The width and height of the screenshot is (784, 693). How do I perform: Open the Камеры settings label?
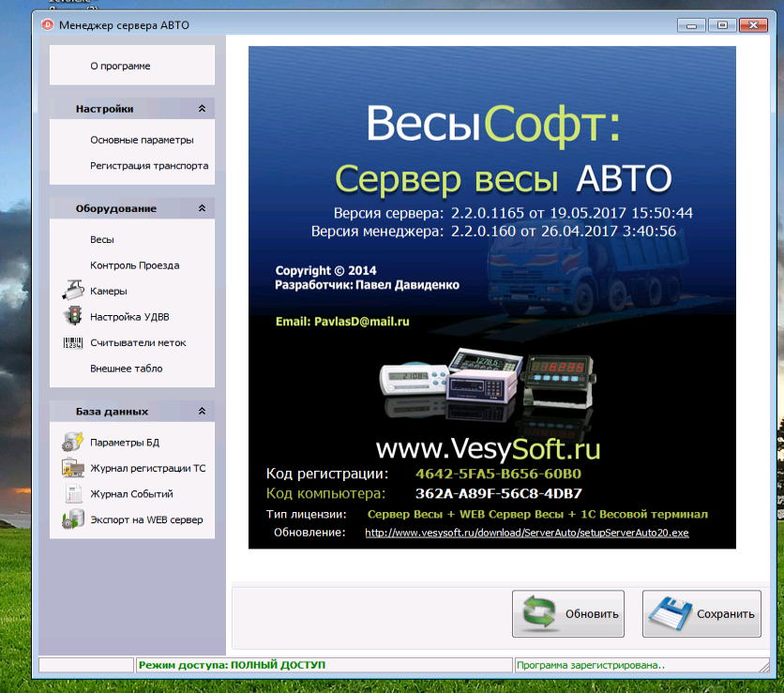[109, 291]
